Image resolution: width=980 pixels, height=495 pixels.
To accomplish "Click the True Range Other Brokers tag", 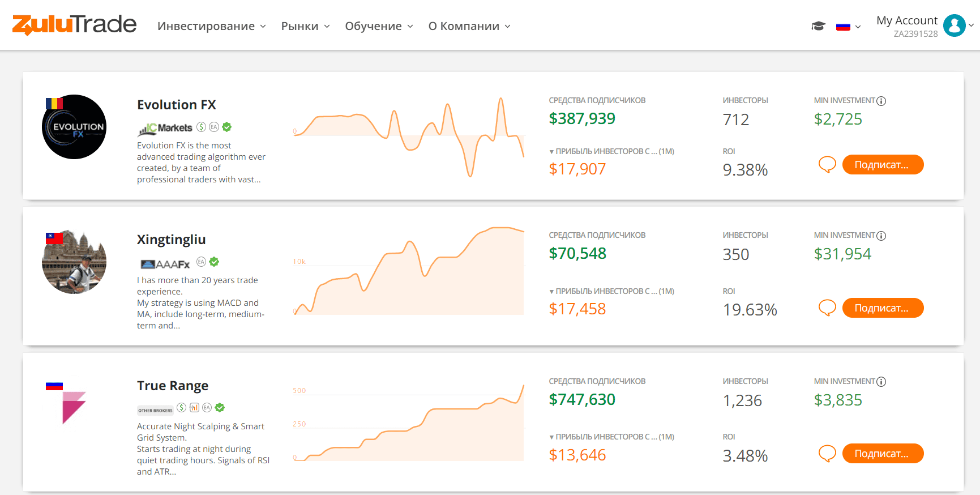I will click(155, 410).
